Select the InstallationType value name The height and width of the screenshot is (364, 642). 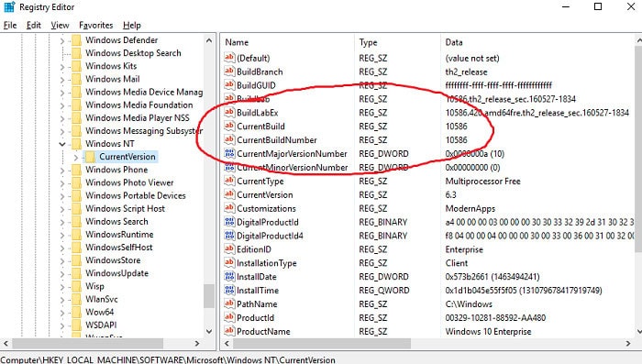pyautogui.click(x=267, y=263)
